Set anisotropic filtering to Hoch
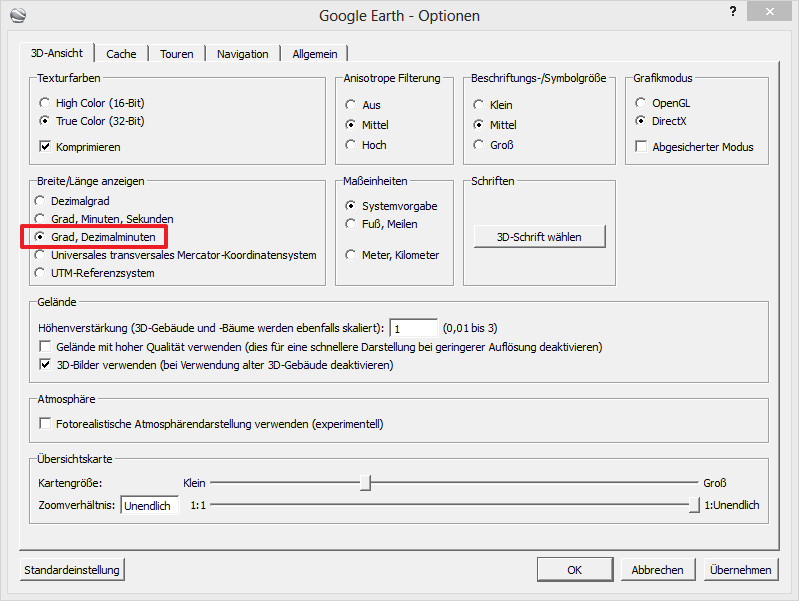Viewport: 799px width, 601px height. click(x=366, y=145)
